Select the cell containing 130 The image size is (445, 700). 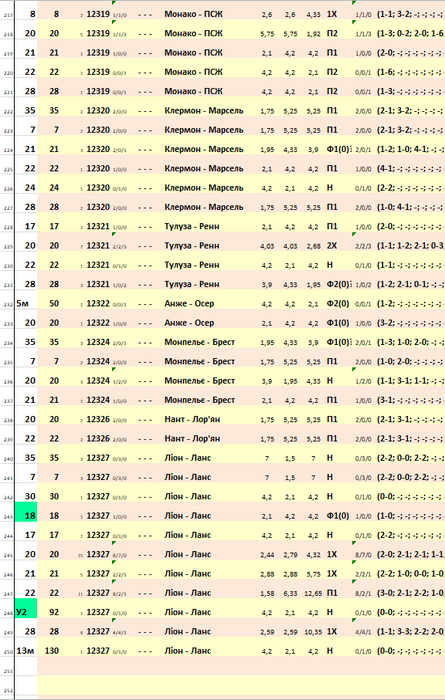tap(52, 651)
